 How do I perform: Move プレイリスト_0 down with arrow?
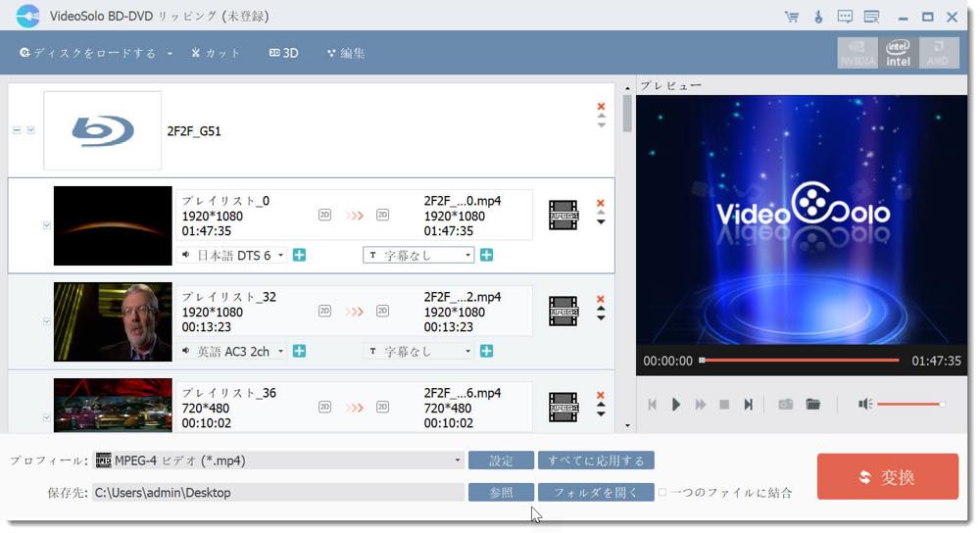pos(601,221)
